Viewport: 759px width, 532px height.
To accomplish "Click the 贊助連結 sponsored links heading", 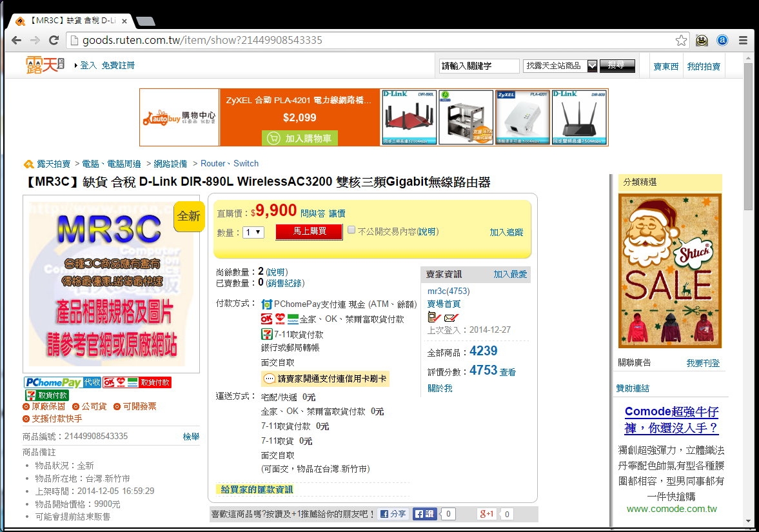I will point(633,388).
